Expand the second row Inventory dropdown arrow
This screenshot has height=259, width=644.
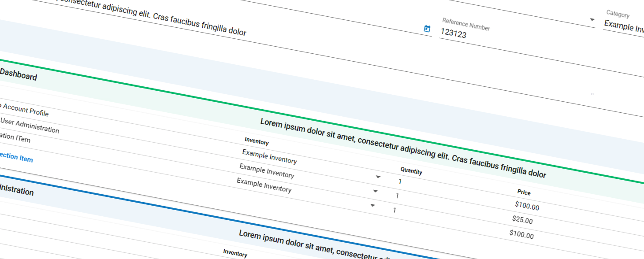pos(375,191)
